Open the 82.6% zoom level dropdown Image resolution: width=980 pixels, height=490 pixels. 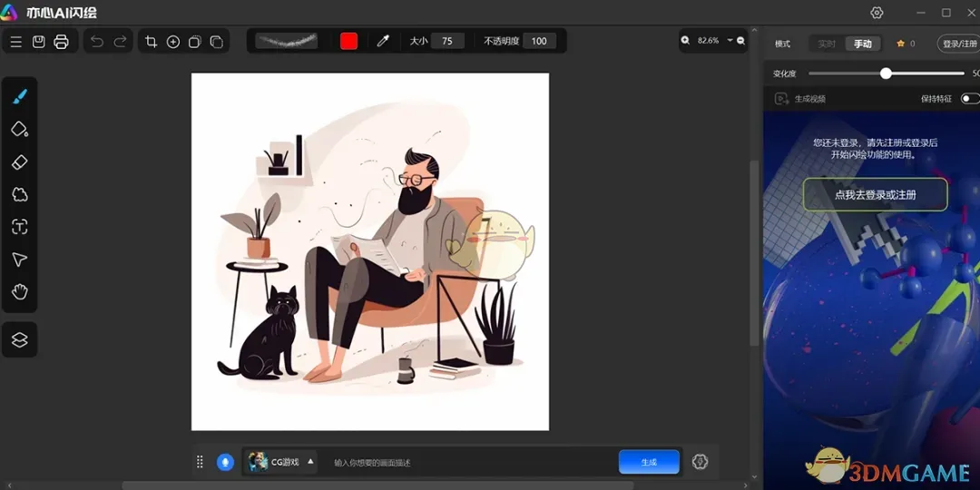click(x=730, y=41)
